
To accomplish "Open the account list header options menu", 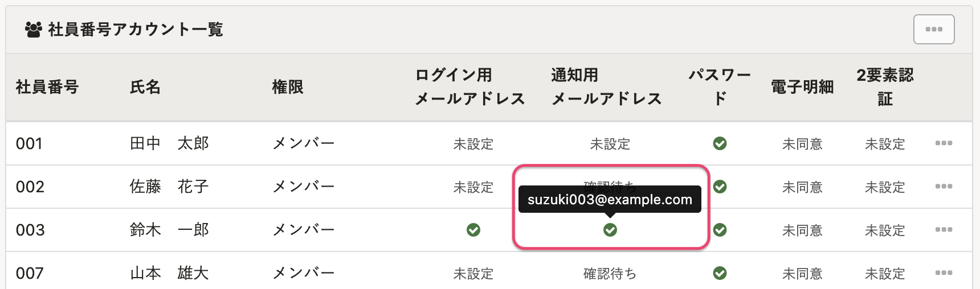I will pos(933,29).
